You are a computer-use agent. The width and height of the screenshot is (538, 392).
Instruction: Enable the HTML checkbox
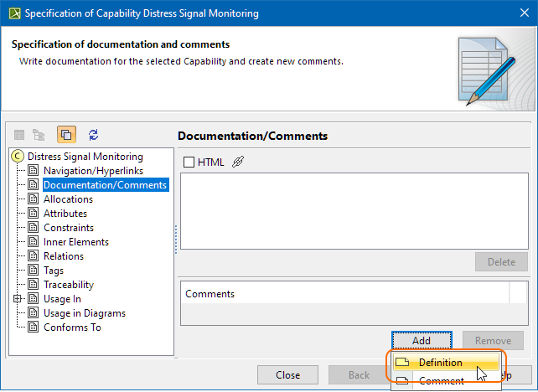pyautogui.click(x=189, y=162)
